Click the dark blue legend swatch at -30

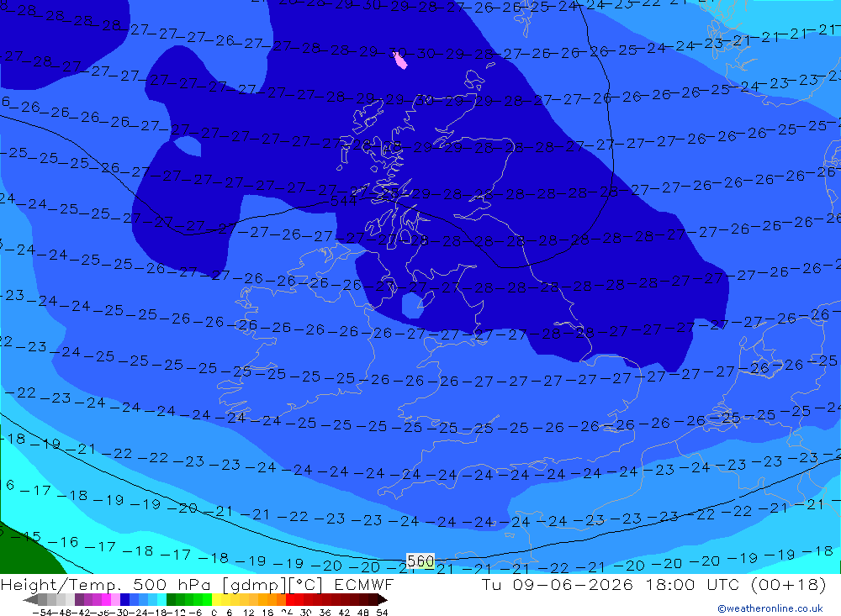(124, 600)
